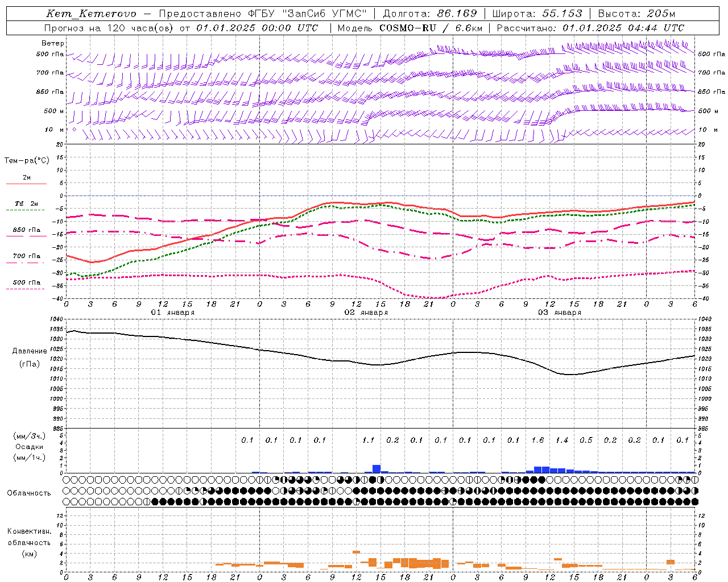Screen dimensions: 728x582
Task: Click the Высота: 205м header field
Action: point(636,14)
